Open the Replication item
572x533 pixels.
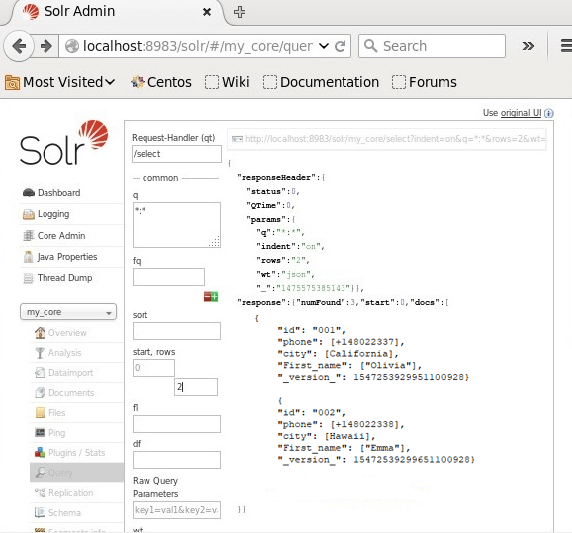70,493
